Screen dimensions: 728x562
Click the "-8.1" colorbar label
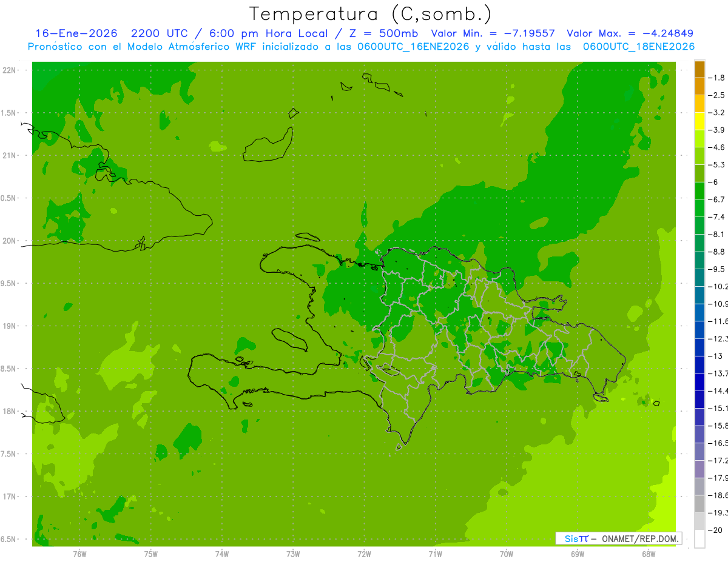716,234
